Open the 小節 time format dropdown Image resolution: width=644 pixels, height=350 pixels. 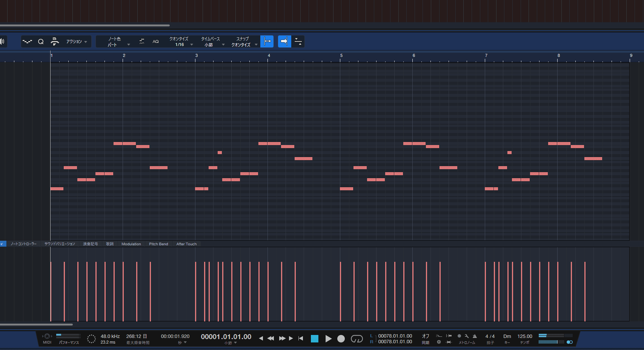231,343
